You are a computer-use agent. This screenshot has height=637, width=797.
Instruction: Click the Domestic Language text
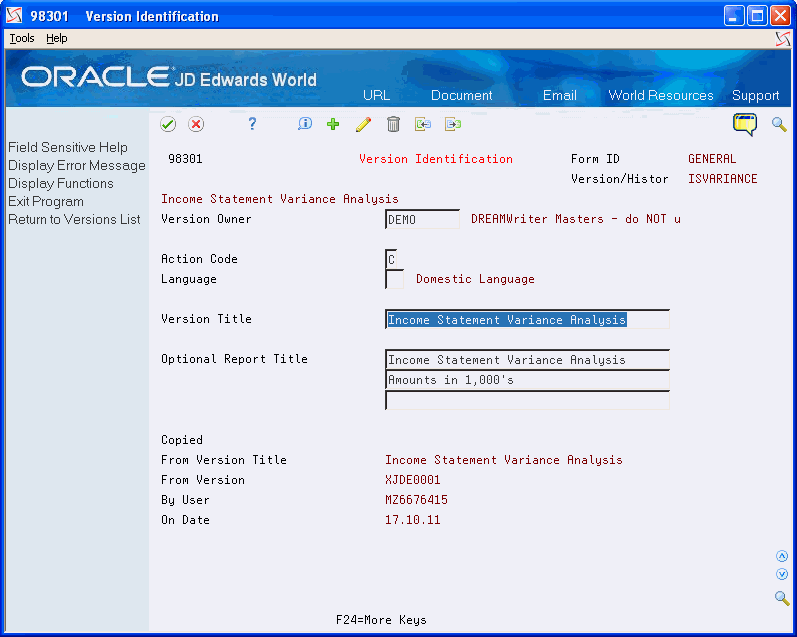[475, 279]
